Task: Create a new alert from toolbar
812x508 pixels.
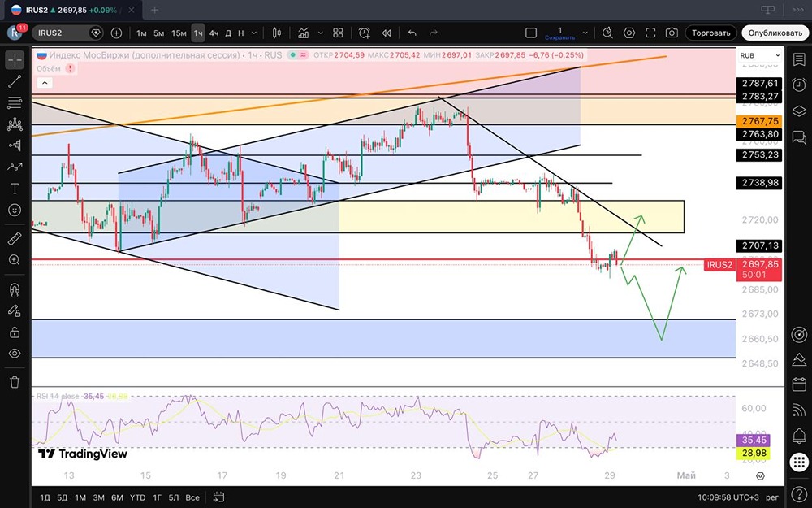Action: point(365,33)
